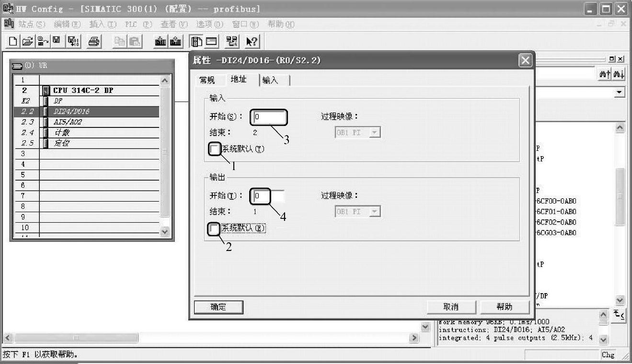Toggle the output 系统默认(E) checkbox

214,229
